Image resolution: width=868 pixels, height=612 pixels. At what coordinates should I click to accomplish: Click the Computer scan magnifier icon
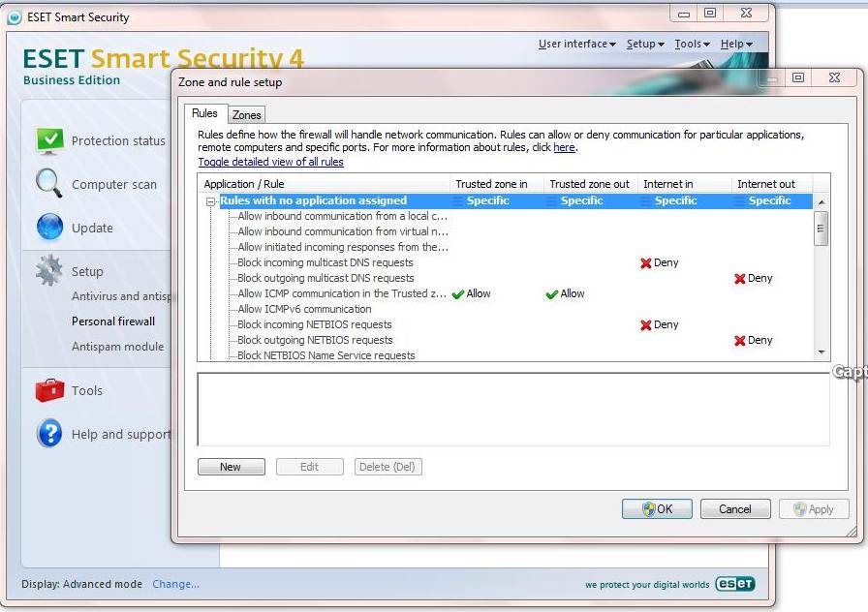(48, 183)
